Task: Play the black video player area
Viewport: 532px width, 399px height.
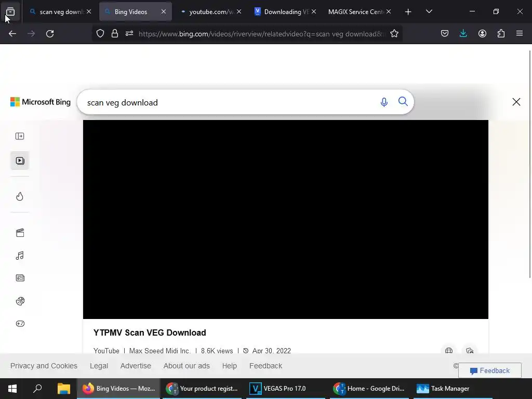Action: click(286, 220)
